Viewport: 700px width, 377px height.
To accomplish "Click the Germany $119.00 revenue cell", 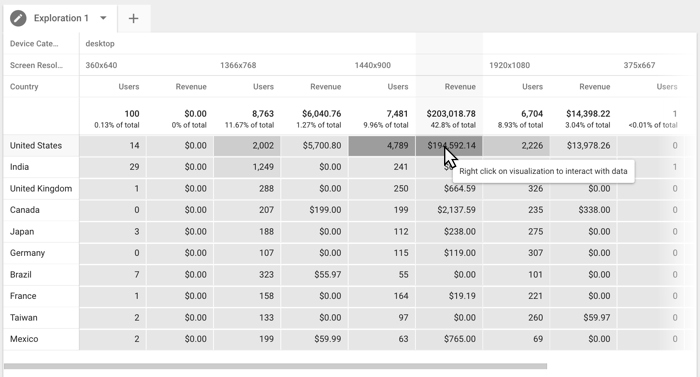I will tap(449, 253).
